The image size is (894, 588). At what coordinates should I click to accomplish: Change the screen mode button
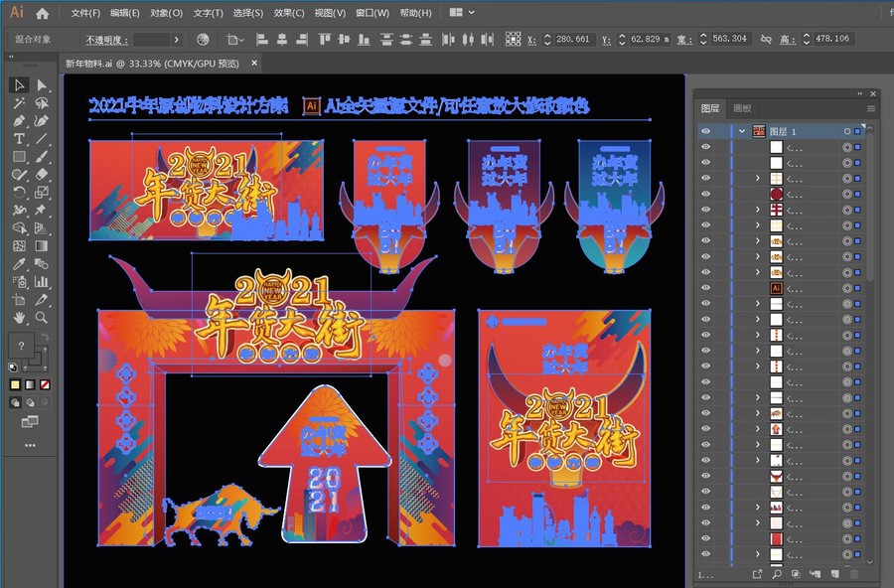30,422
